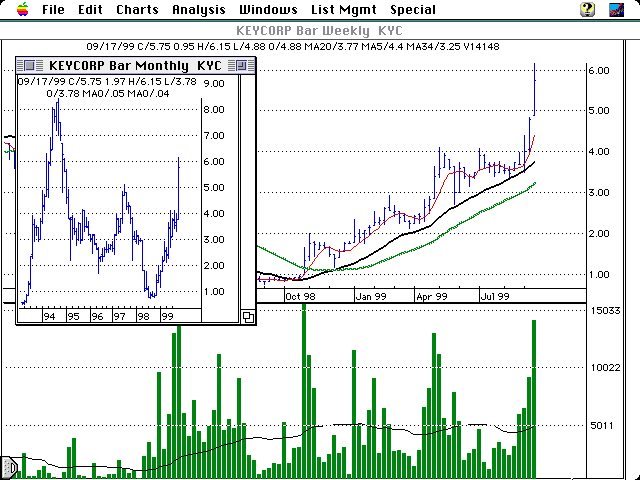
Task: Open the Edit menu
Action: tap(90, 9)
